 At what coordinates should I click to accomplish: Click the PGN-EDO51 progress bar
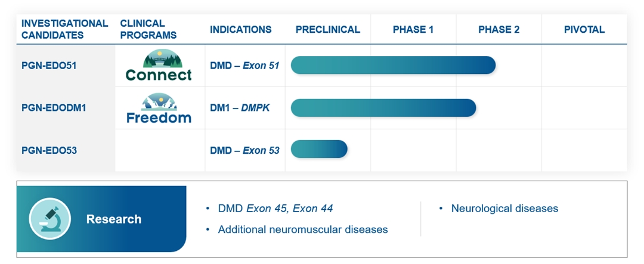click(x=393, y=66)
